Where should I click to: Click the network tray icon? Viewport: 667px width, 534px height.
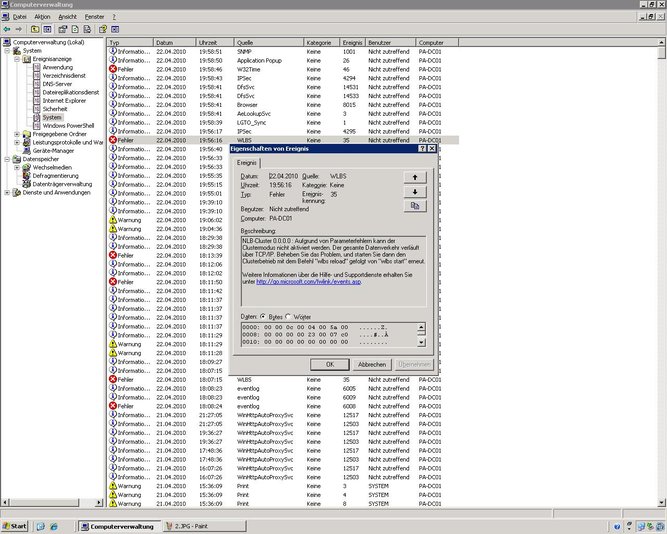pyautogui.click(x=641, y=527)
